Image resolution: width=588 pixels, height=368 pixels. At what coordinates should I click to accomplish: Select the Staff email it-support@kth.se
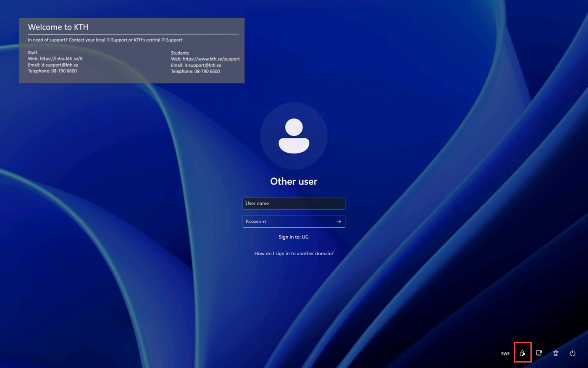60,65
